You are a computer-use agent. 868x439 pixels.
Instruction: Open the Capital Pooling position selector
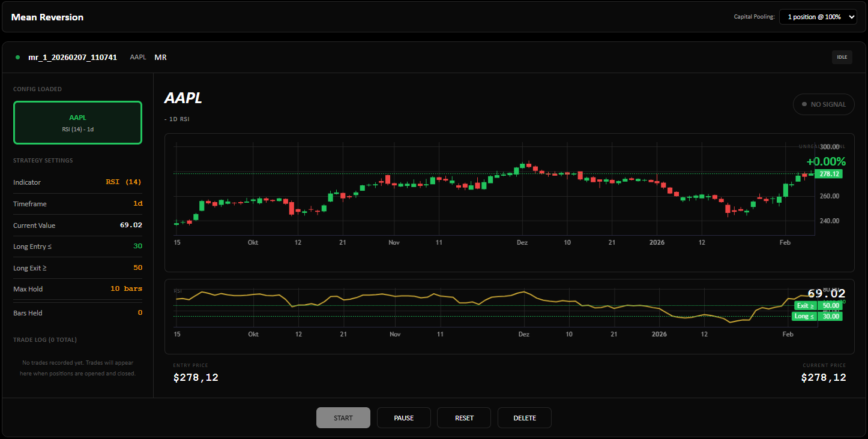[x=819, y=17]
